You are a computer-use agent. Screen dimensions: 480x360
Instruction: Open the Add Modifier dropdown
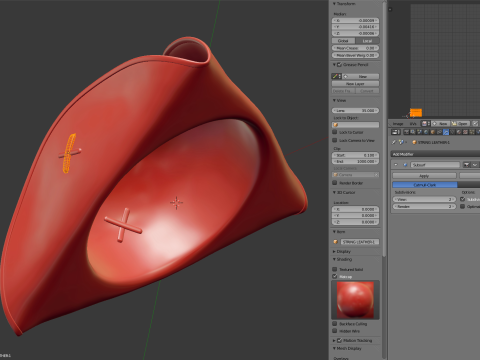435,154
